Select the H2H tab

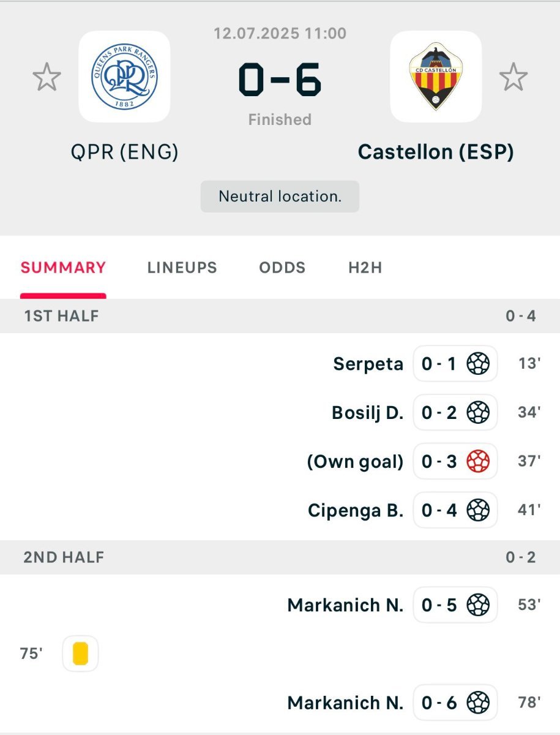point(365,268)
